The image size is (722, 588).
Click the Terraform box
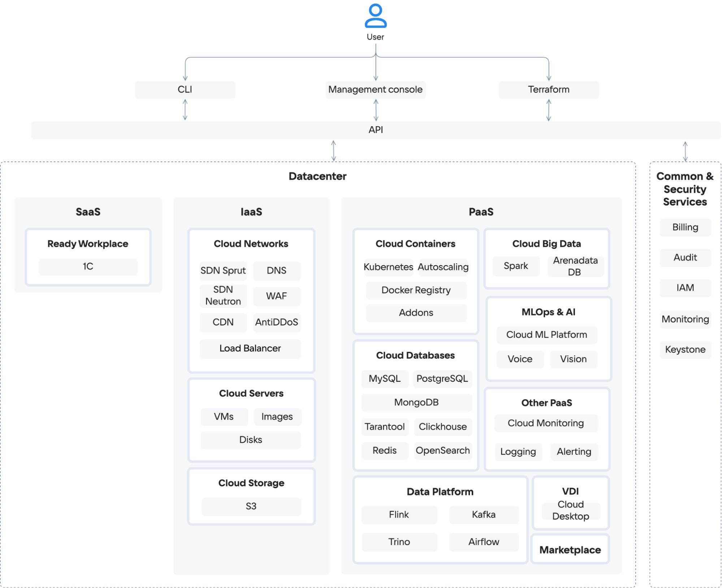coord(548,90)
